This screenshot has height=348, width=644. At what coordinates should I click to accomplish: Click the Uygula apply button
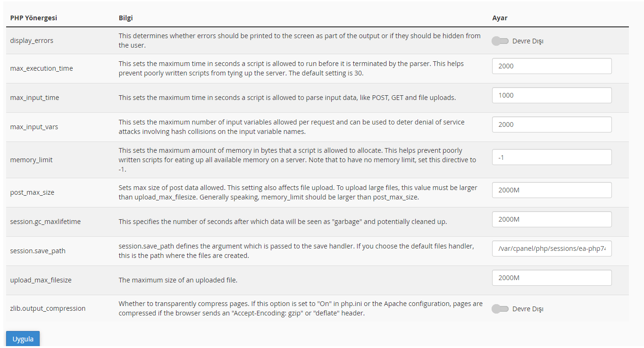pos(23,339)
